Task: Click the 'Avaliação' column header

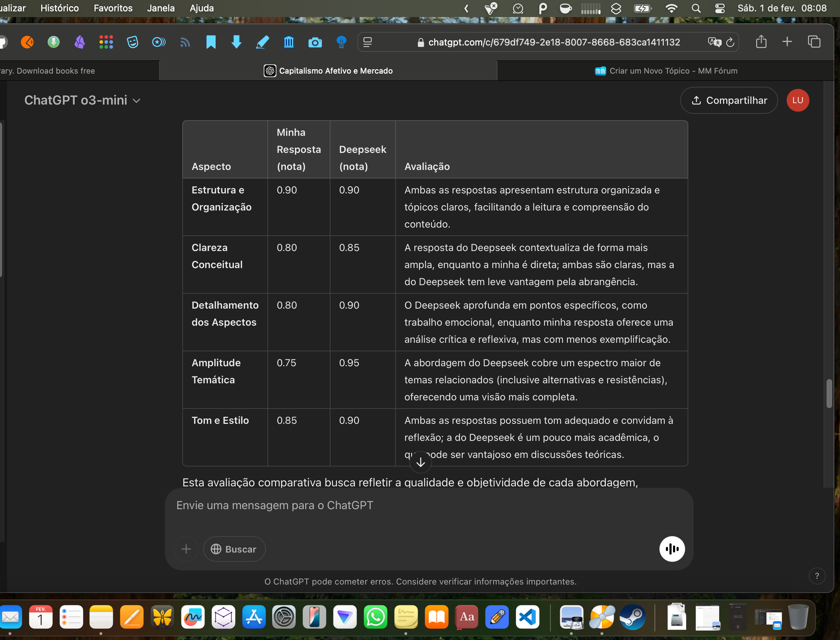Action: (427, 166)
